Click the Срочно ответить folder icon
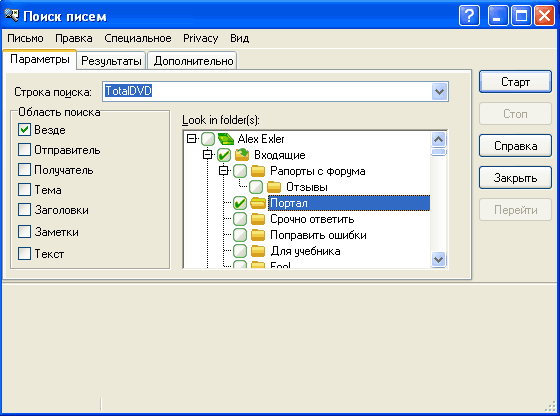The width and height of the screenshot is (560, 416). (258, 219)
